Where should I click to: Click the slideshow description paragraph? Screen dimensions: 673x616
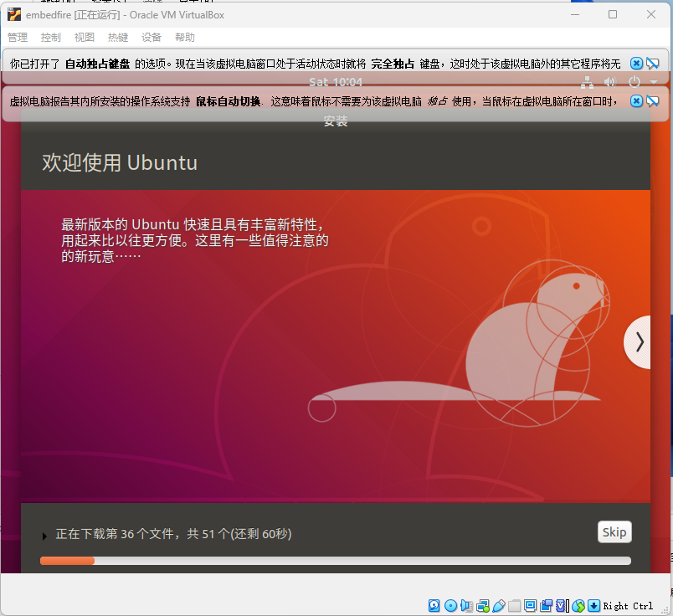click(x=195, y=240)
